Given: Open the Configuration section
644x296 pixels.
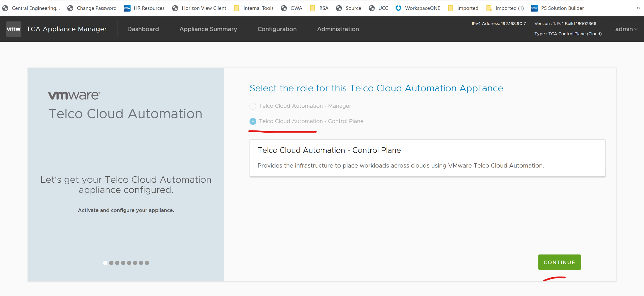Looking at the screenshot, I should (277, 29).
